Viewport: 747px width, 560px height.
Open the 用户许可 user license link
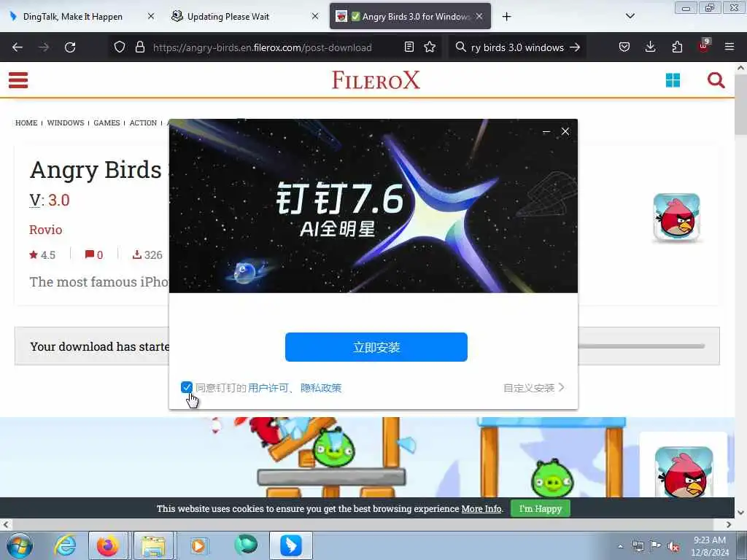(x=268, y=388)
